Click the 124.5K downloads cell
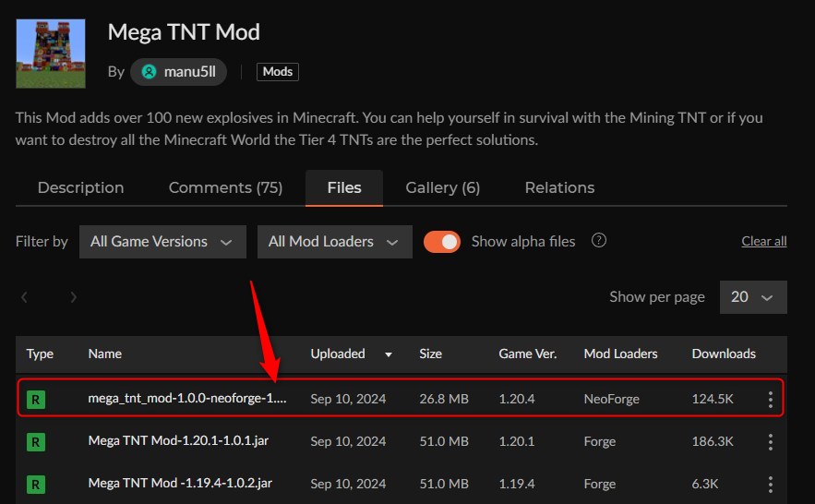Viewport: 815px width, 504px height. [713, 399]
